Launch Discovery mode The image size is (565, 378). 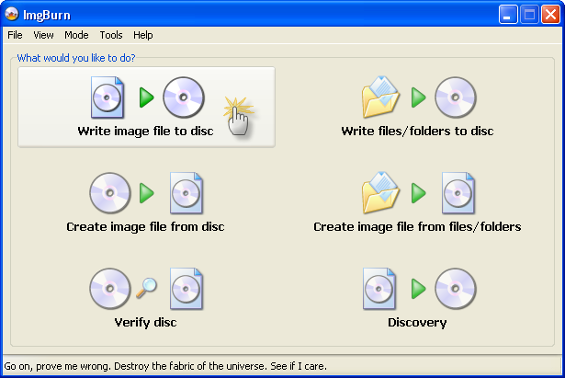coord(417,298)
